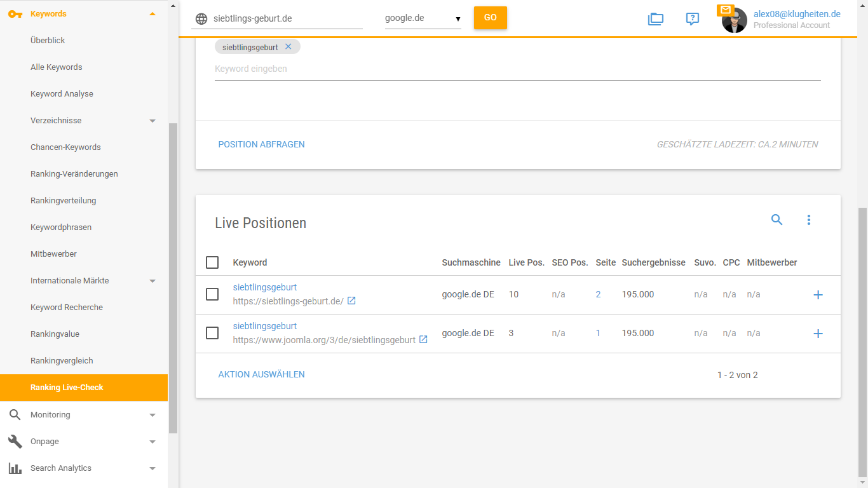This screenshot has height=488, width=868.
Task: Click the help question mark icon
Action: 692,19
